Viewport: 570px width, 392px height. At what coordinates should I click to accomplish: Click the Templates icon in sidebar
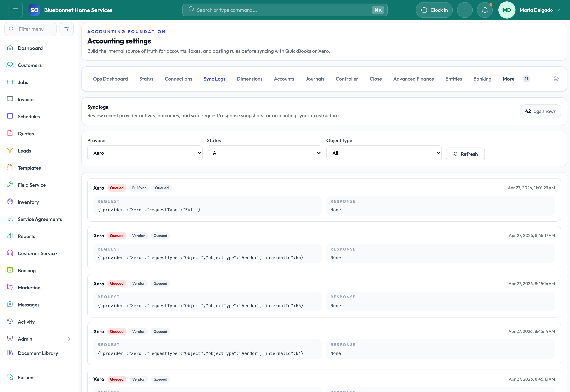pos(10,167)
